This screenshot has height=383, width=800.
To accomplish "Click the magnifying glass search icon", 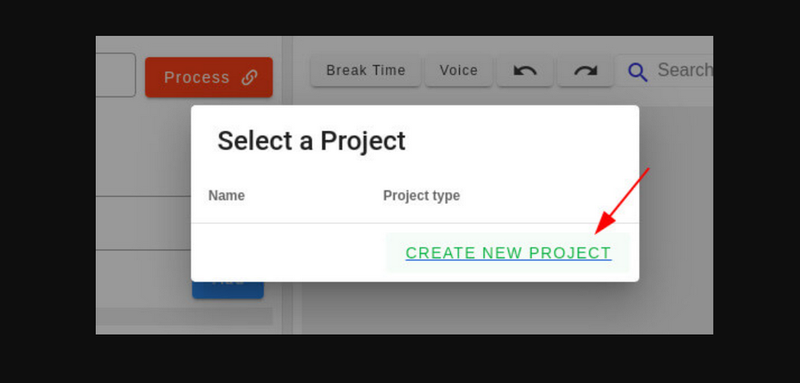I will (x=638, y=72).
